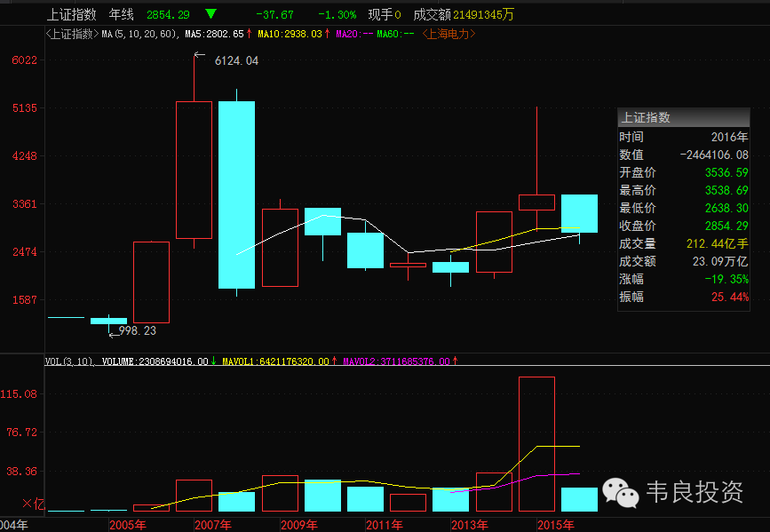Image resolution: width=770 pixels, height=532 pixels.
Task: Click the 上证指数 title in the top bar
Action: tap(72, 15)
